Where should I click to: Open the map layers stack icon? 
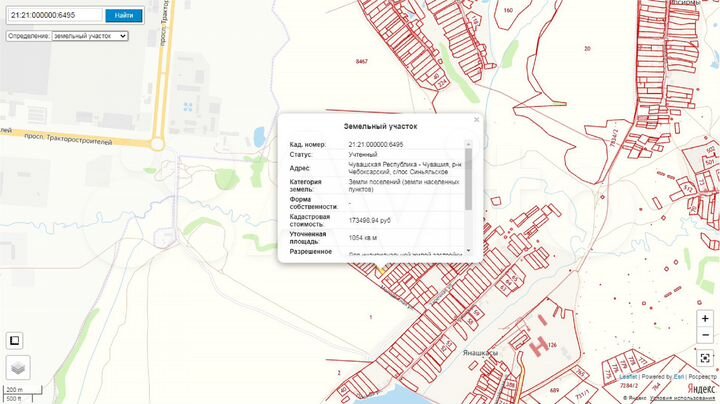click(x=19, y=367)
